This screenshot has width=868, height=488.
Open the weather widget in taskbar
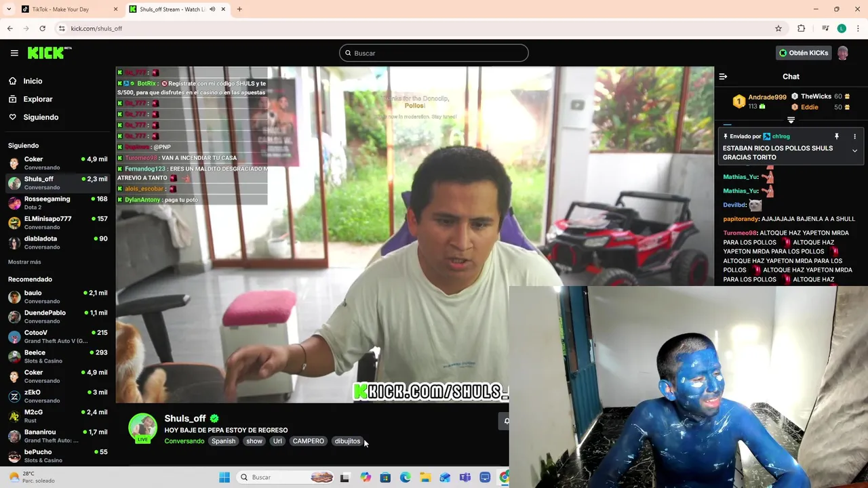pyautogui.click(x=31, y=477)
